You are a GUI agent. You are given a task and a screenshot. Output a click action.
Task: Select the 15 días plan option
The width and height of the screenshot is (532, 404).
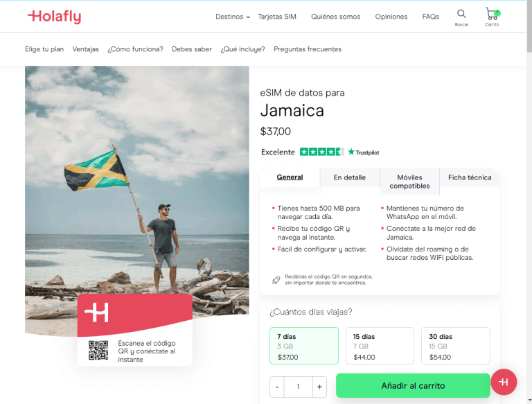(x=380, y=346)
